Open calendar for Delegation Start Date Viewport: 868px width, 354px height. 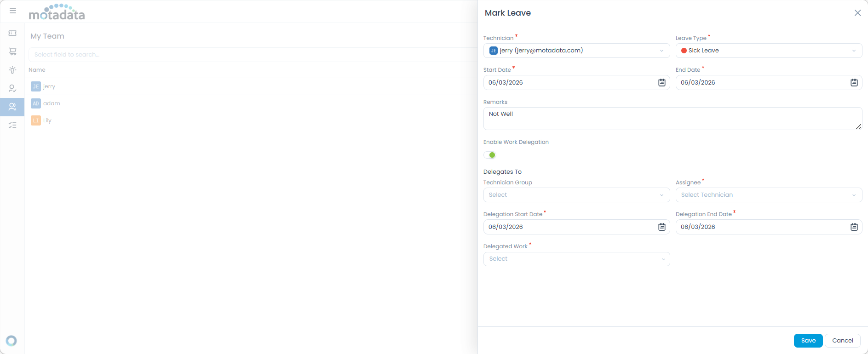coord(661,227)
